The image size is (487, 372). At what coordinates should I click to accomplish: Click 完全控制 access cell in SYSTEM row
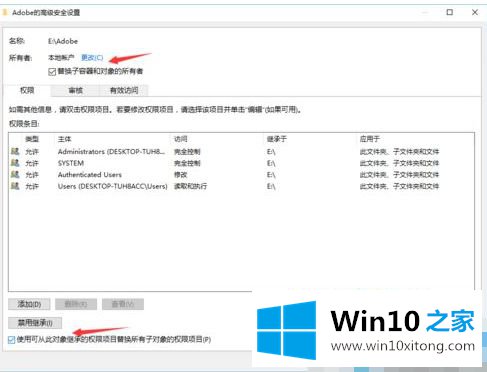pos(187,163)
